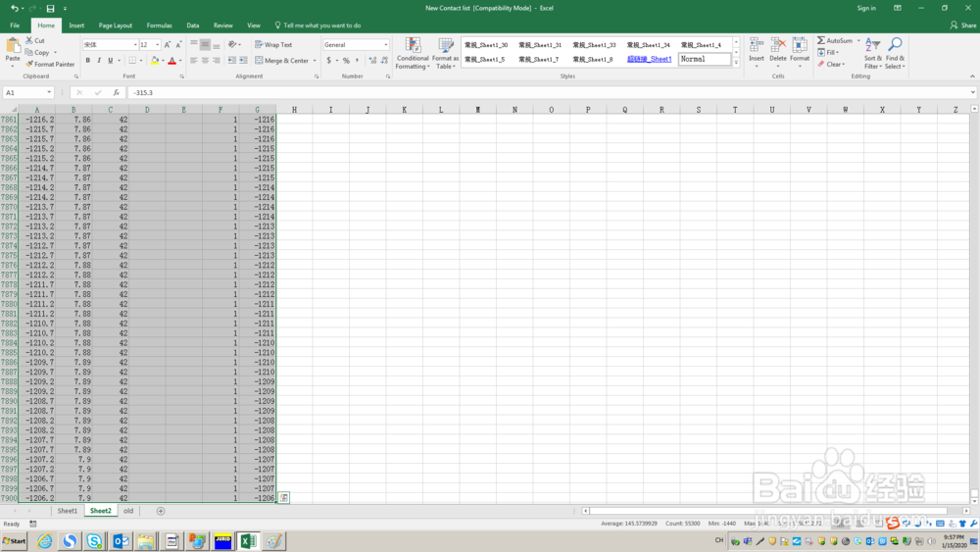The image size is (980, 552).
Task: Apply comma style number format
Action: click(x=357, y=61)
